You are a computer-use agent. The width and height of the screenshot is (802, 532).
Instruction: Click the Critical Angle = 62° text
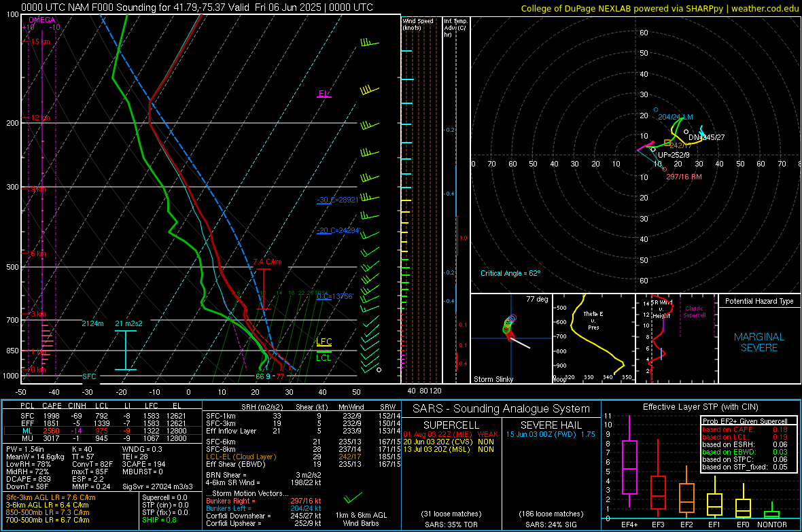(x=510, y=274)
